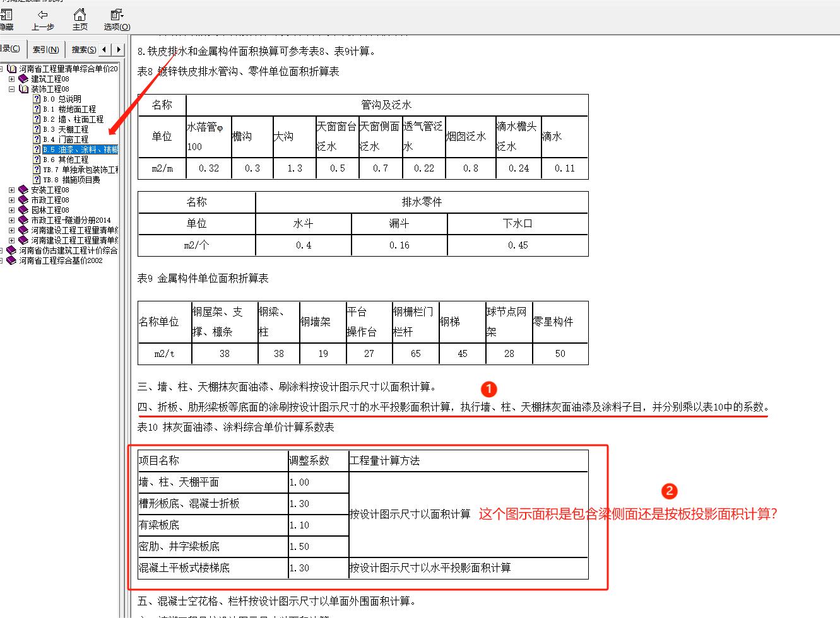Viewport: 840px width, 618px height.
Task: Click the book icon of 园林工程08
Action: click(x=23, y=210)
